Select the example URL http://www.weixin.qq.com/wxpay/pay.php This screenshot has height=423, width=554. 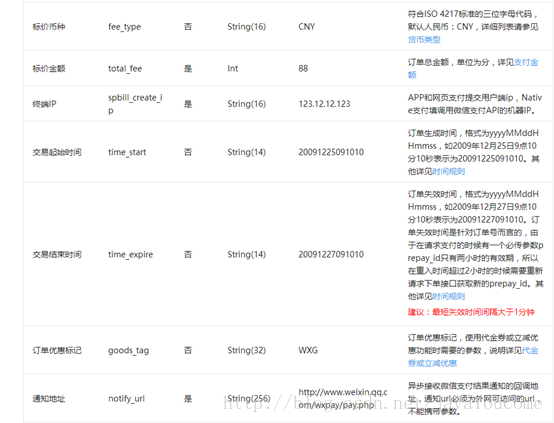pos(343,399)
